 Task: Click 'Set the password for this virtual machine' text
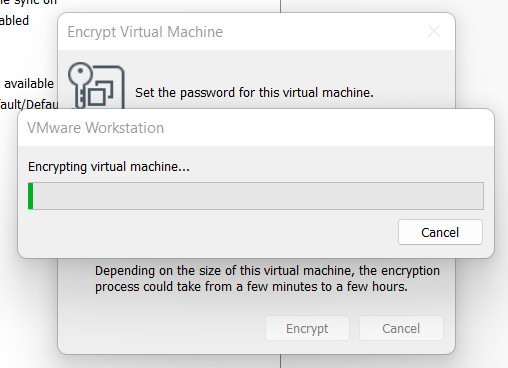(x=254, y=92)
